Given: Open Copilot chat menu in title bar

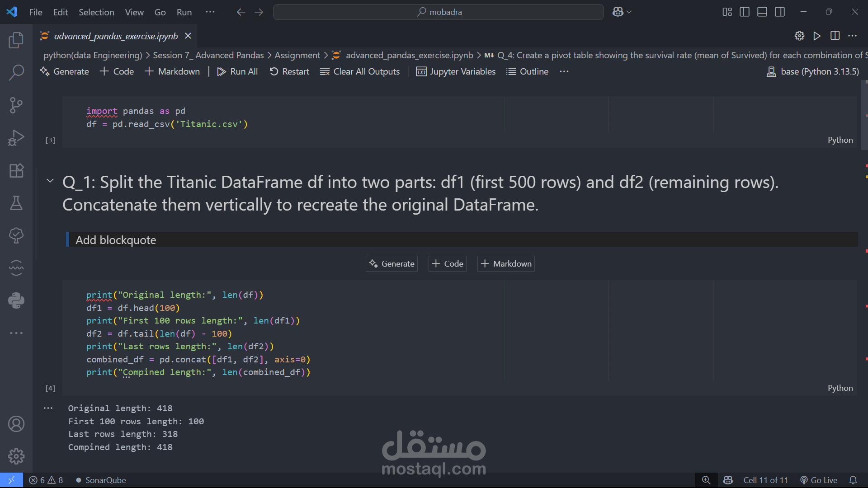Looking at the screenshot, I should click(x=622, y=12).
